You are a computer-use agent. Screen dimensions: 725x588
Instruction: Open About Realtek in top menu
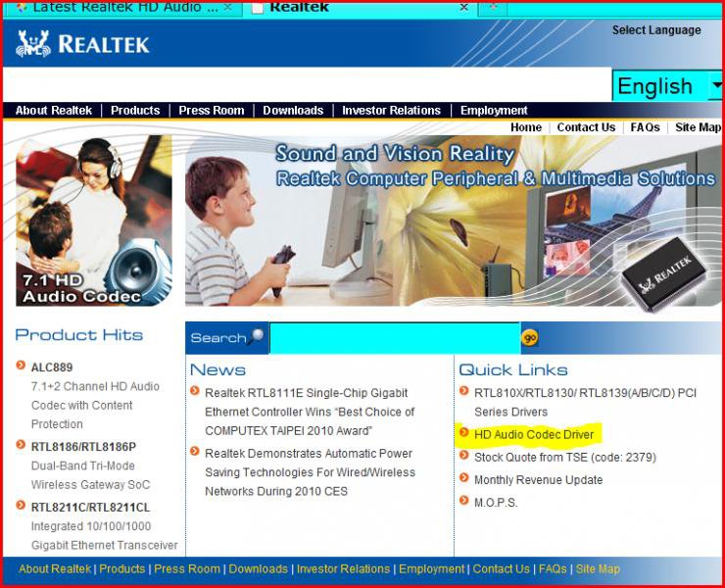coord(54,111)
